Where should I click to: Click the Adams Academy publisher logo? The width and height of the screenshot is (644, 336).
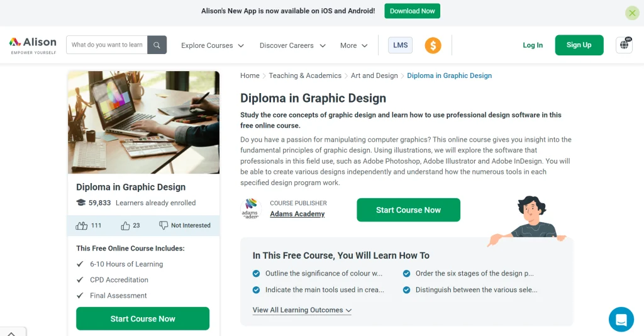click(250, 209)
